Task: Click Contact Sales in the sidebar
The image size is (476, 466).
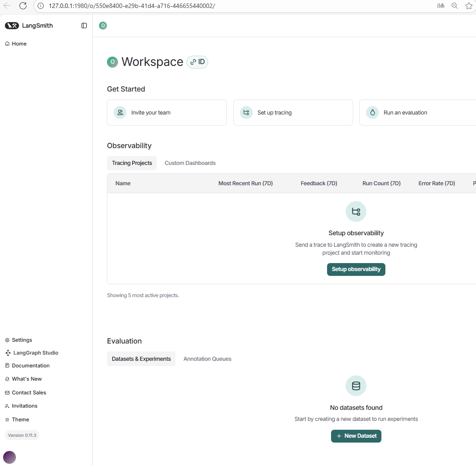Action: [x=29, y=393]
